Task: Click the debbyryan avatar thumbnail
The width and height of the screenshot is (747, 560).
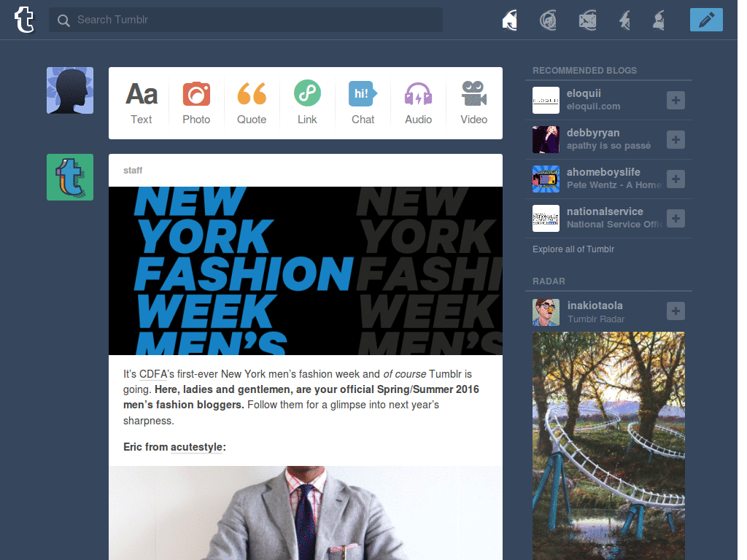Action: click(x=546, y=139)
